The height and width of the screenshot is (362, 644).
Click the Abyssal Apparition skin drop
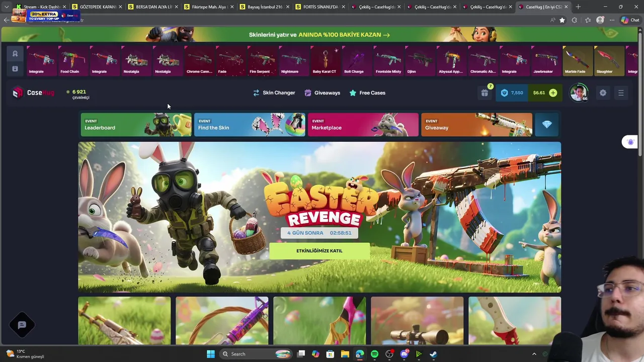click(x=451, y=60)
